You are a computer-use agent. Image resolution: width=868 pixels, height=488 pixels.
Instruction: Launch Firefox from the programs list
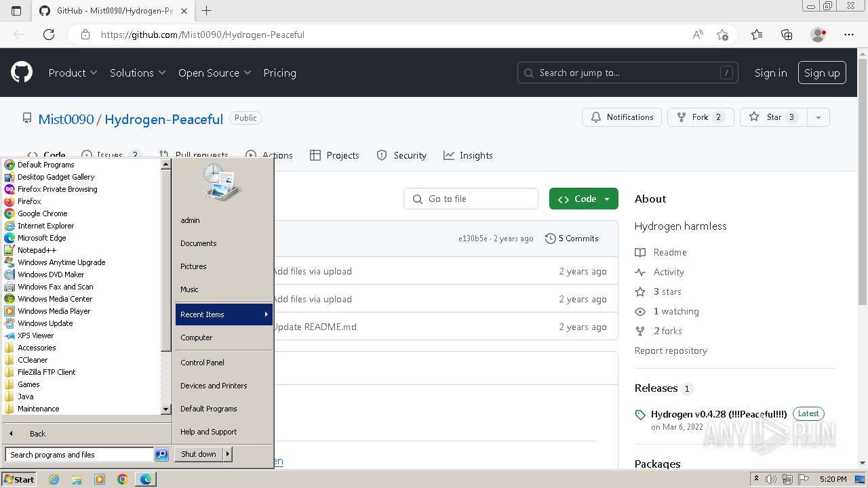29,201
